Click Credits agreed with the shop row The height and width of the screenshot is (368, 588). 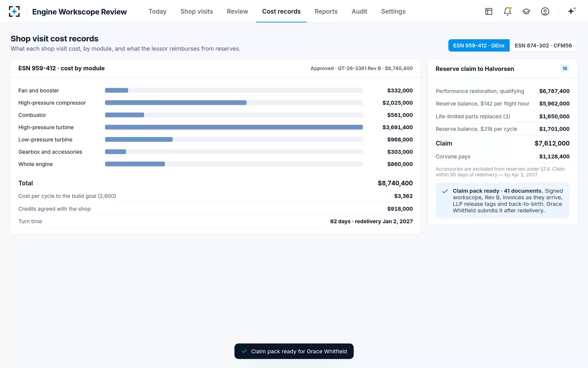216,209
